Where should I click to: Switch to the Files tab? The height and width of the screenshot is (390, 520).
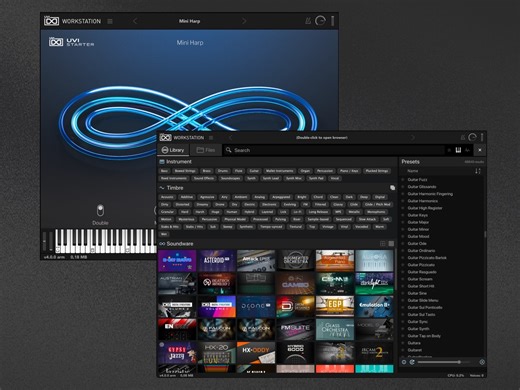point(206,150)
